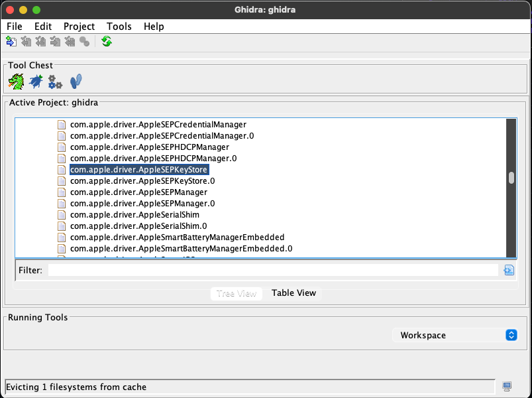Launch the CodeBrowser dragon tool

(x=16, y=82)
